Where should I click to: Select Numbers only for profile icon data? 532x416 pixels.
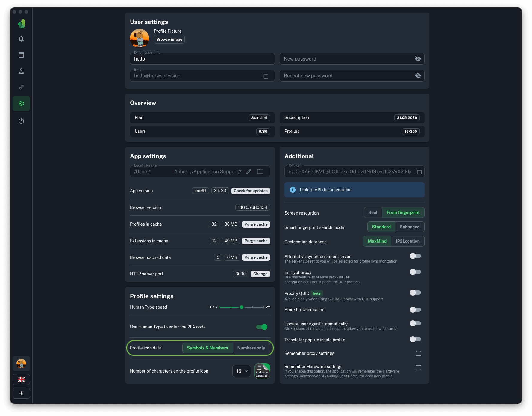251,348
